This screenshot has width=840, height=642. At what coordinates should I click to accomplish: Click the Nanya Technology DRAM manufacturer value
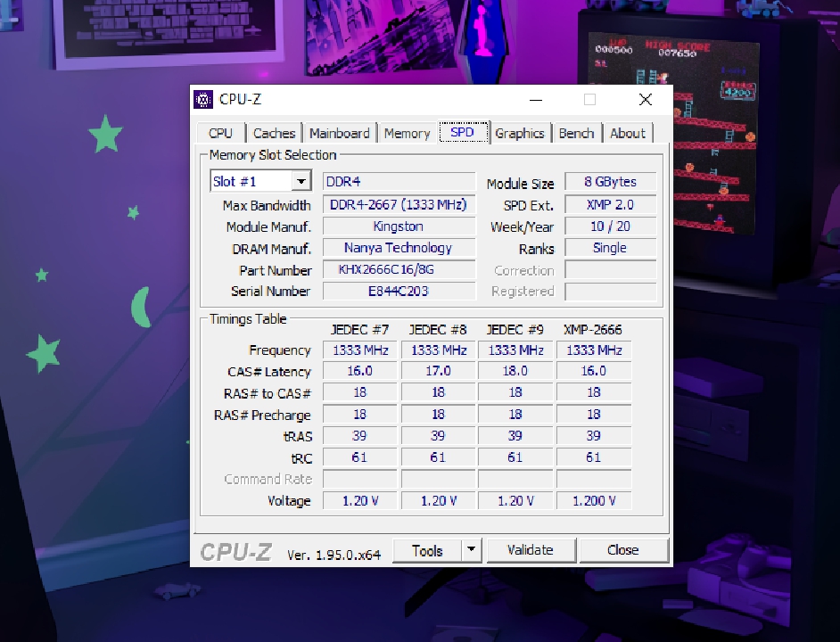coord(399,248)
